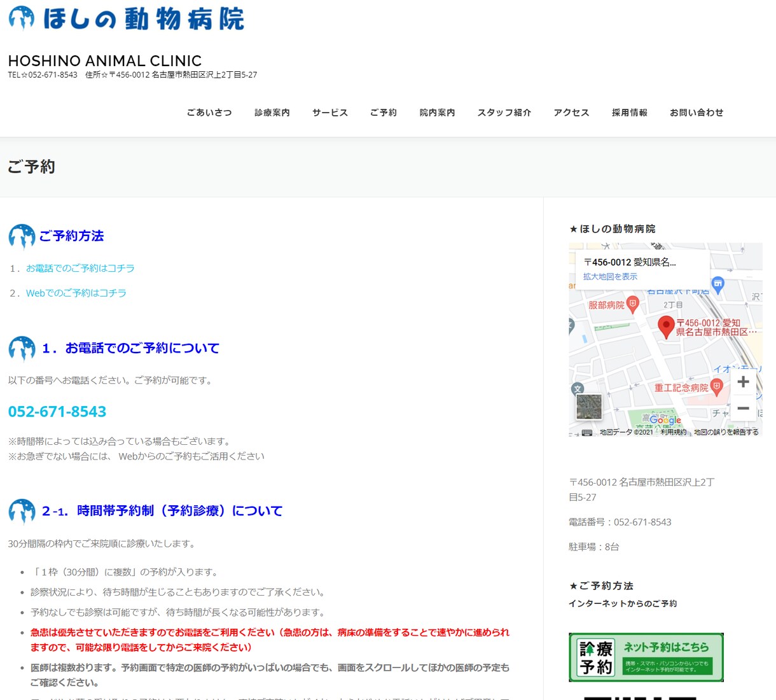The width and height of the screenshot is (776, 700).
Task: Follow the Webでのご予約はコチラ link
Action: click(76, 293)
